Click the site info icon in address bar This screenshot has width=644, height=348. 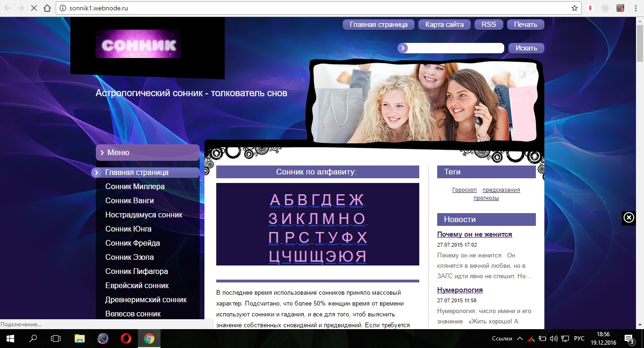(x=63, y=8)
